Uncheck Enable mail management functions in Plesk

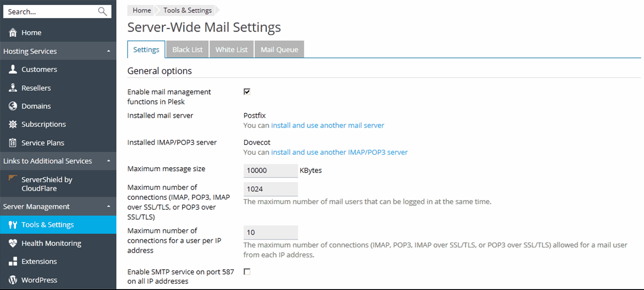[247, 92]
